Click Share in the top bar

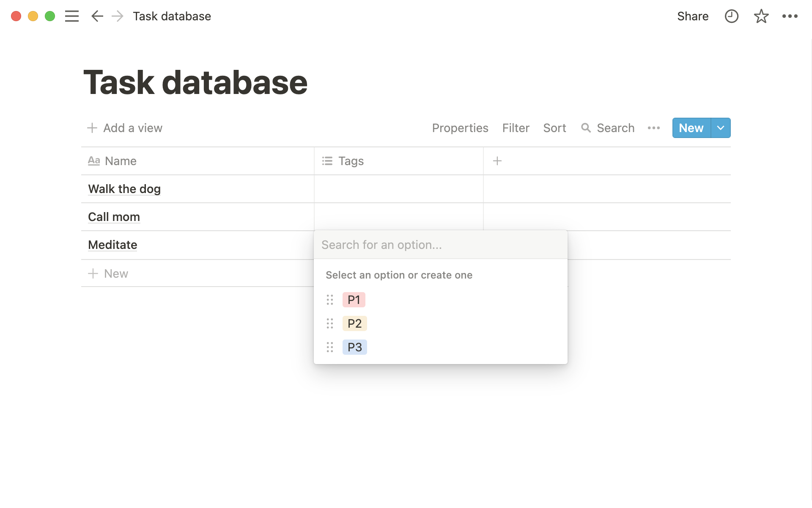coord(692,16)
